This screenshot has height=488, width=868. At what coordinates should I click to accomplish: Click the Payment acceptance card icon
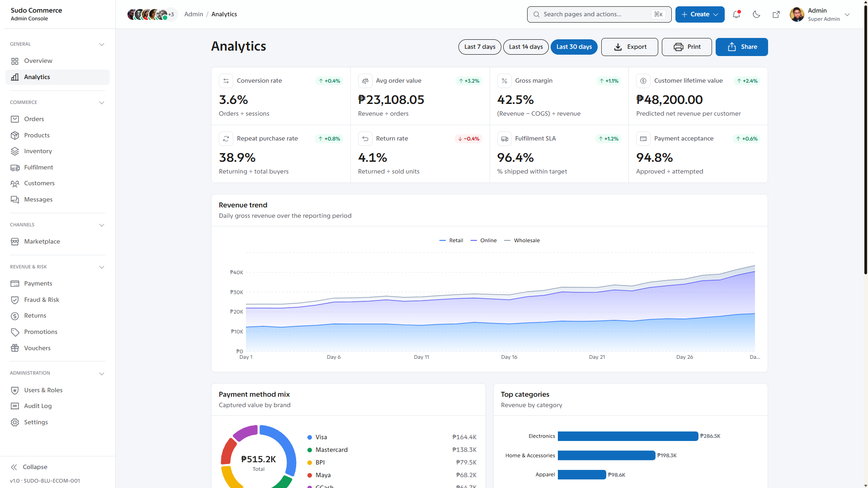643,139
